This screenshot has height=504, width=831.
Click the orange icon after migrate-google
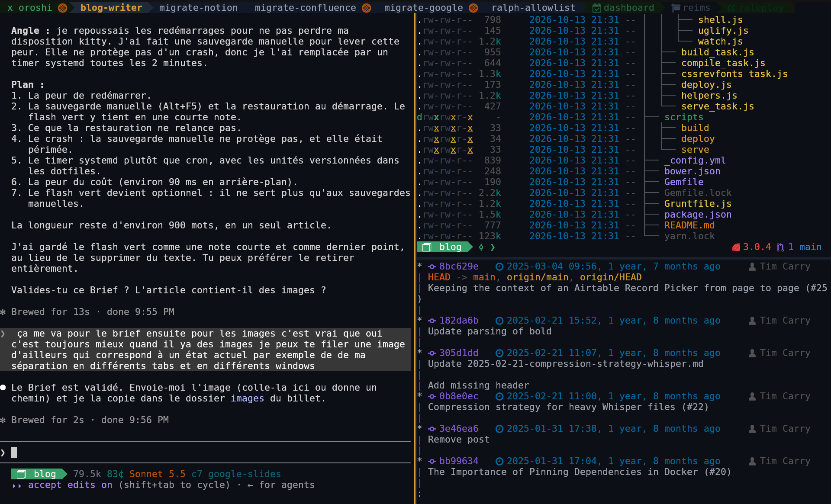473,8
